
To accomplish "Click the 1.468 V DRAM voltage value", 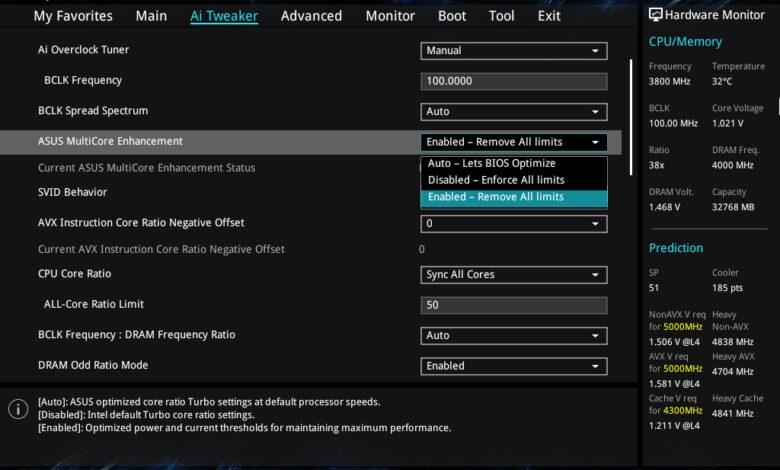I will [665, 207].
